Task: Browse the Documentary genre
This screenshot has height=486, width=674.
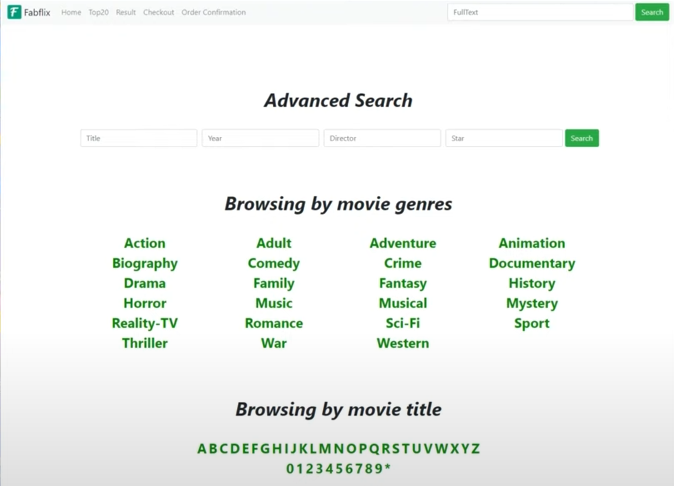Action: click(532, 263)
